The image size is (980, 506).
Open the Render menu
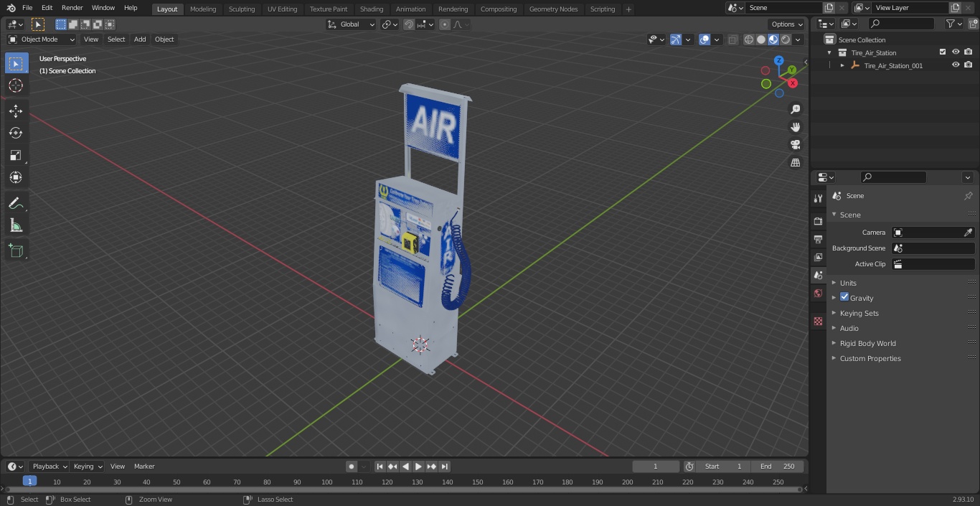coord(72,8)
